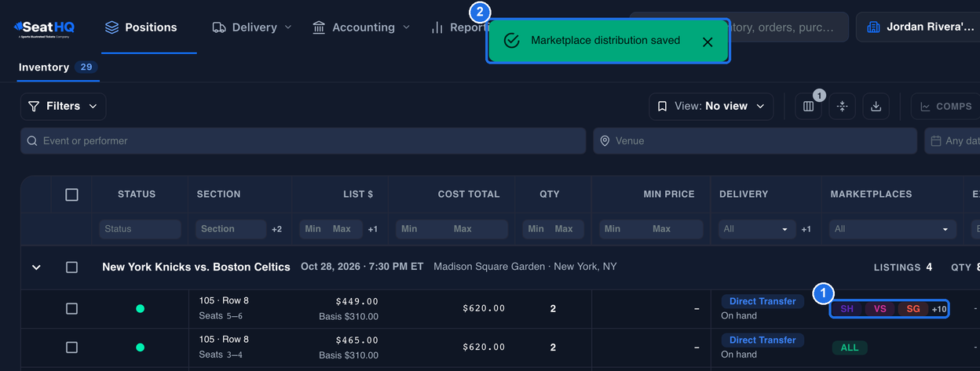This screenshot has width=980, height=371.
Task: Click the +2 next to Section filter
Action: coord(276,229)
